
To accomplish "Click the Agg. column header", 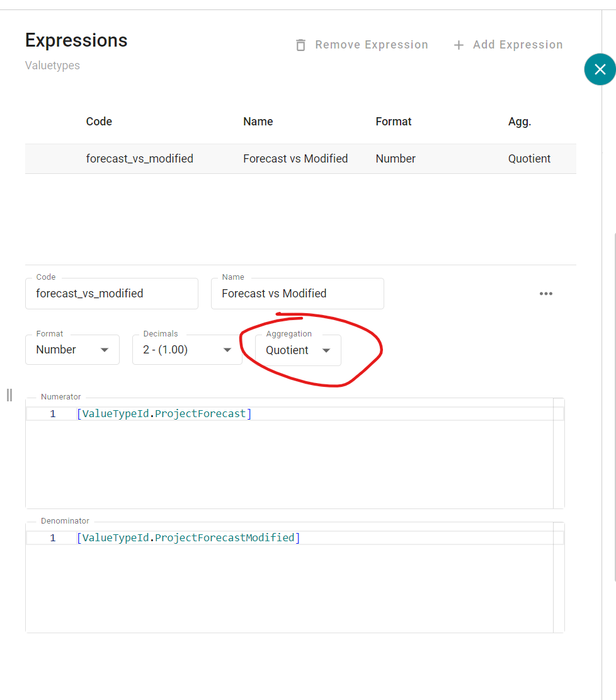I will point(519,122).
